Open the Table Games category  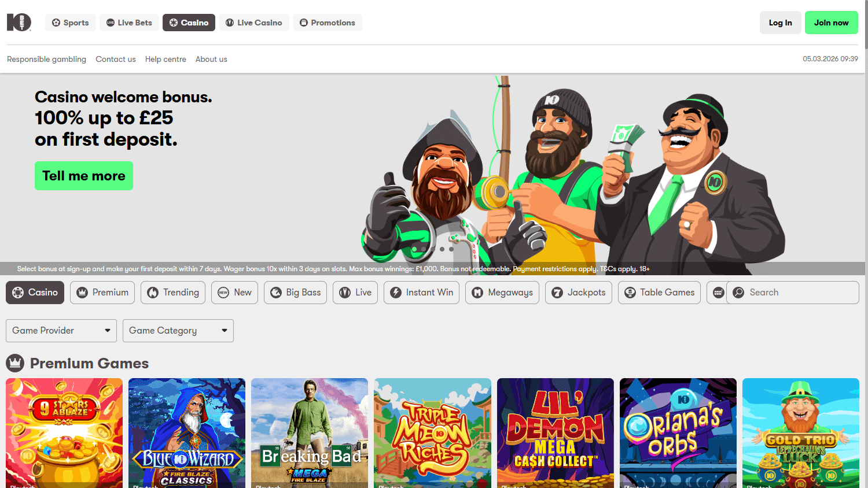659,292
